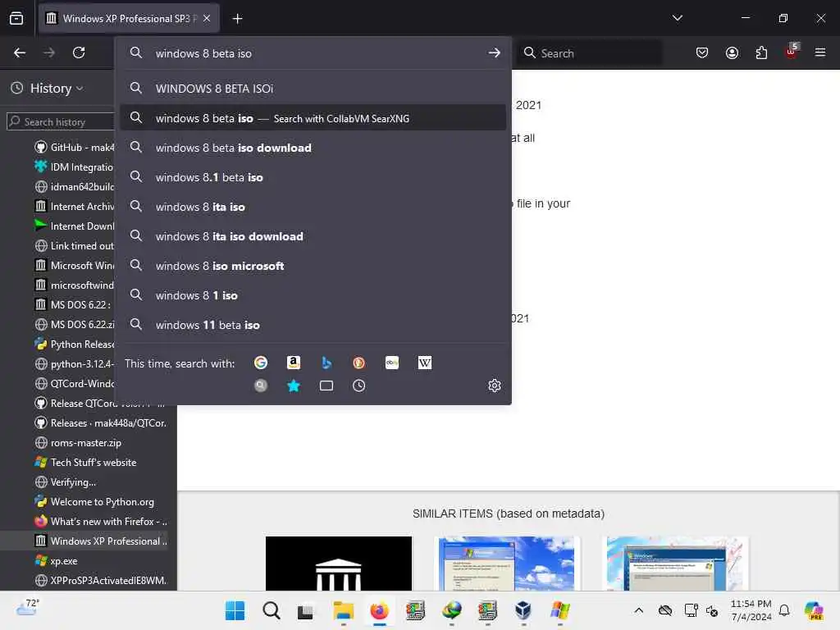
Task: Open MS DOS 6.22 : history entry
Action: tap(75, 304)
